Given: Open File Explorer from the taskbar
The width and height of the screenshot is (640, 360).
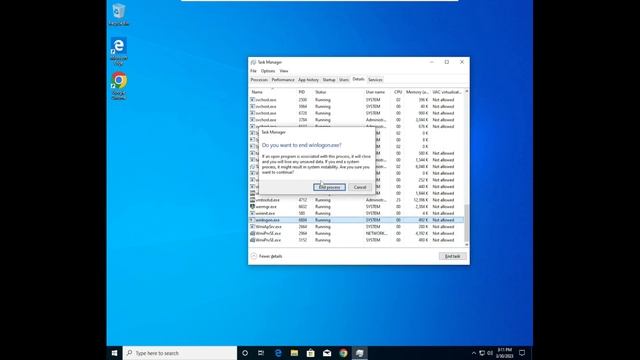Looking at the screenshot, I should [294, 353].
